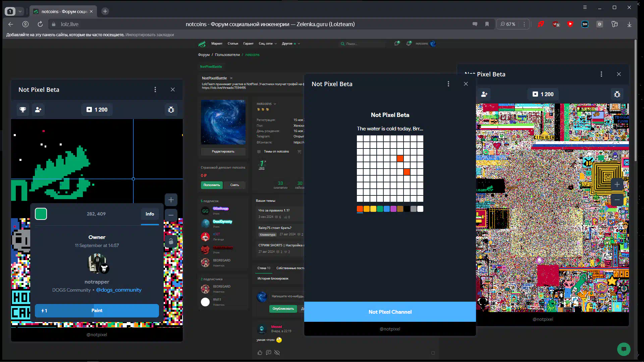
Task: Open Статьи in forum navigation
Action: tap(233, 44)
